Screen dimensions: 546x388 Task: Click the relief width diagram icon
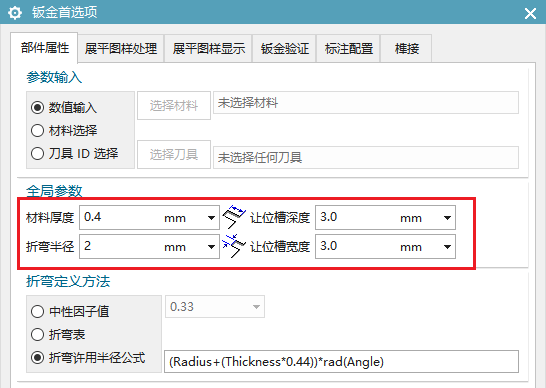click(234, 246)
